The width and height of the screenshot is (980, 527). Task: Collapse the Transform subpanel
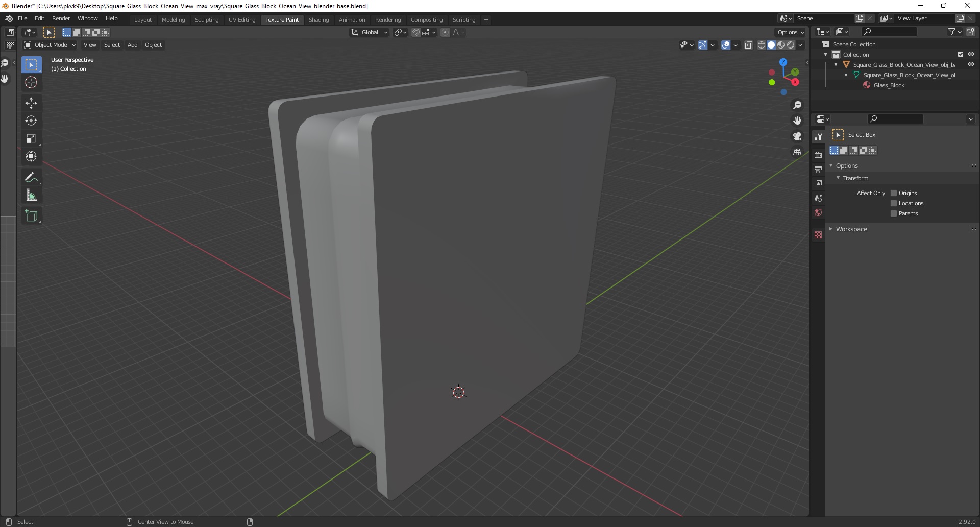[x=838, y=178]
